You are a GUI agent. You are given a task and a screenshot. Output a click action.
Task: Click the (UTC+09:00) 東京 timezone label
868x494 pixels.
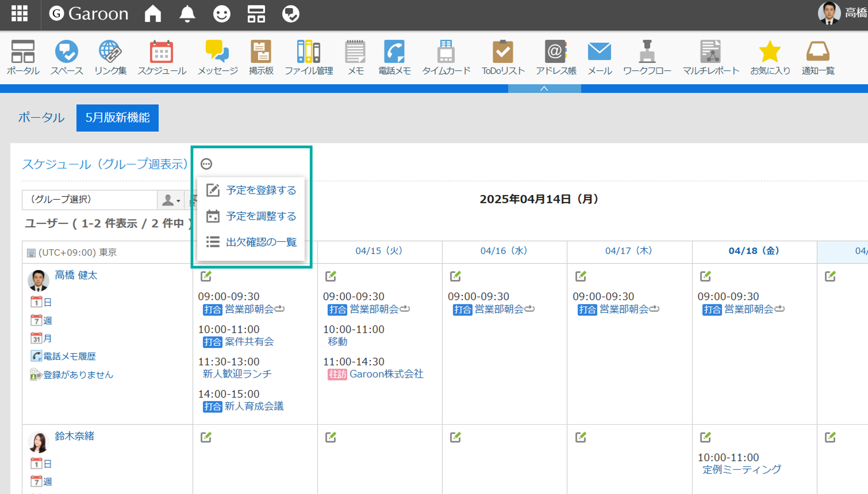(x=78, y=252)
